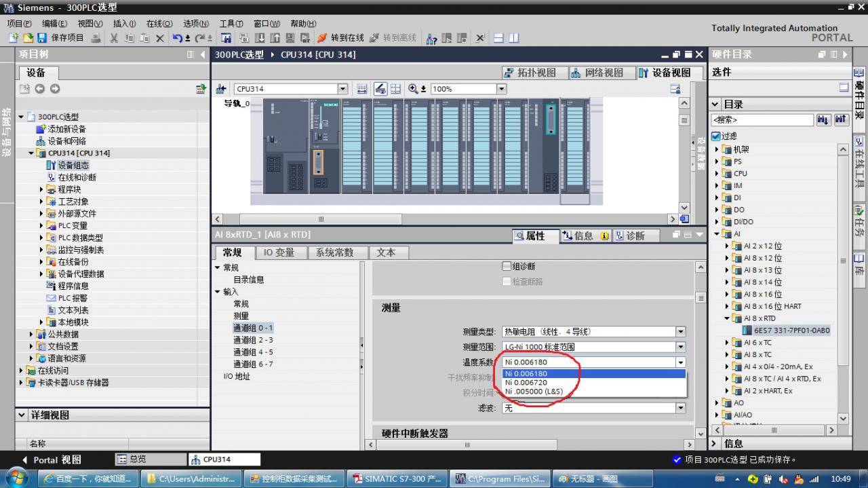Split editor space horizontally icon
The height and width of the screenshot is (488, 868).
tap(498, 38)
